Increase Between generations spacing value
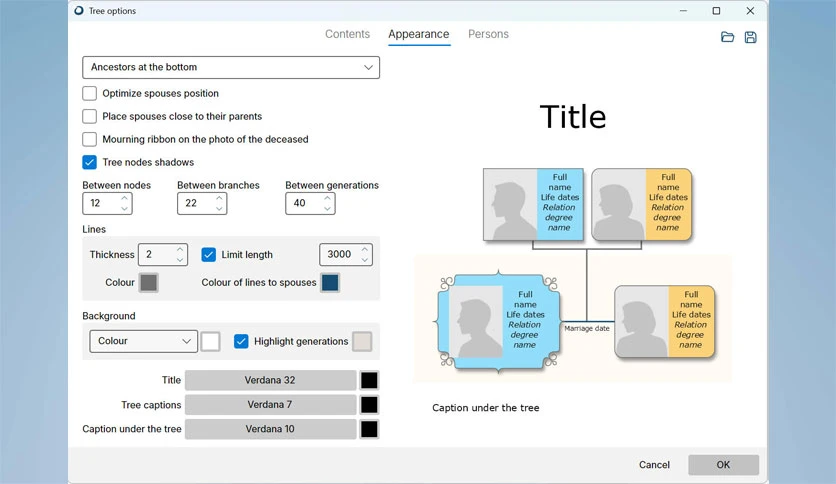 click(327, 198)
